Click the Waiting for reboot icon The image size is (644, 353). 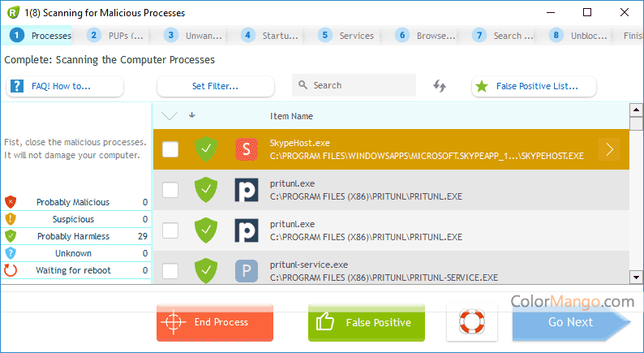[11, 270]
